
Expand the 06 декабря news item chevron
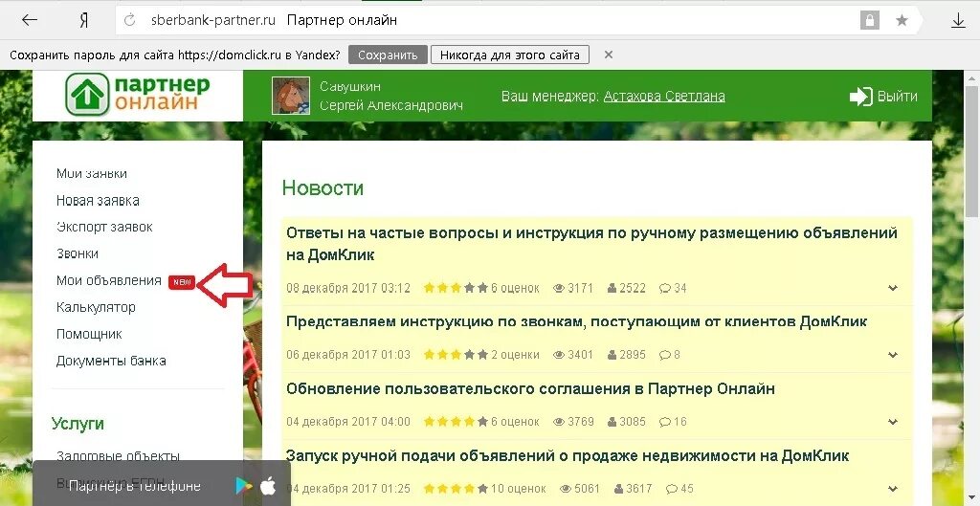(893, 355)
